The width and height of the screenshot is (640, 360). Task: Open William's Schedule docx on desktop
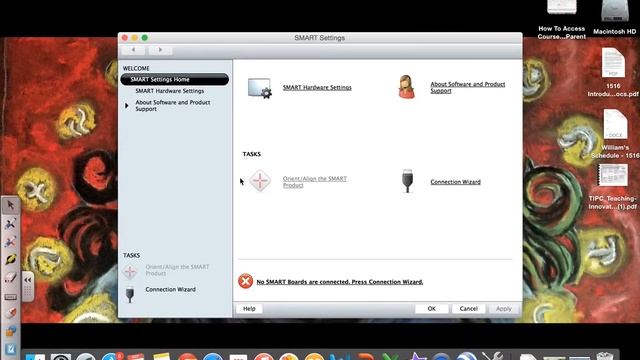coord(615,133)
